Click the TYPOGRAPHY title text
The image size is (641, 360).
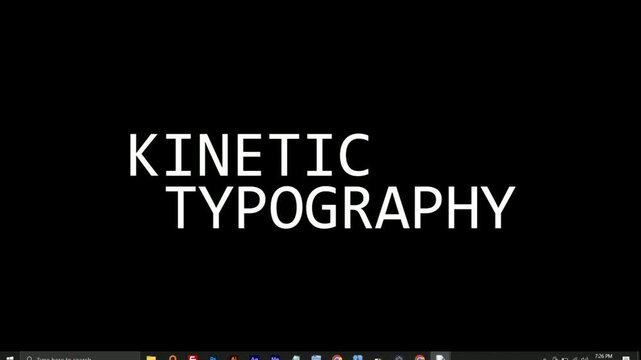pos(340,207)
